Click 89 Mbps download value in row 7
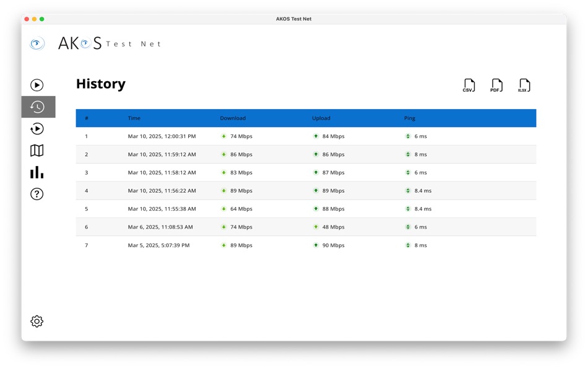The image size is (588, 368). [241, 245]
